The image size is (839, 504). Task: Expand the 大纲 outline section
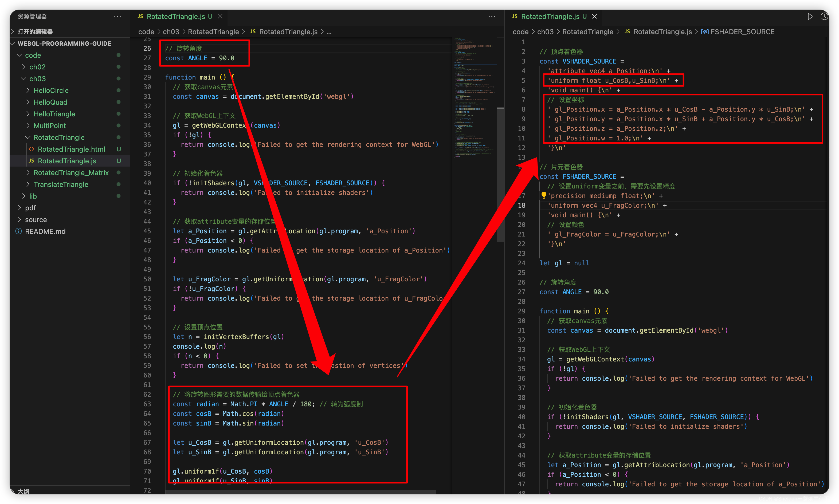coord(23,491)
